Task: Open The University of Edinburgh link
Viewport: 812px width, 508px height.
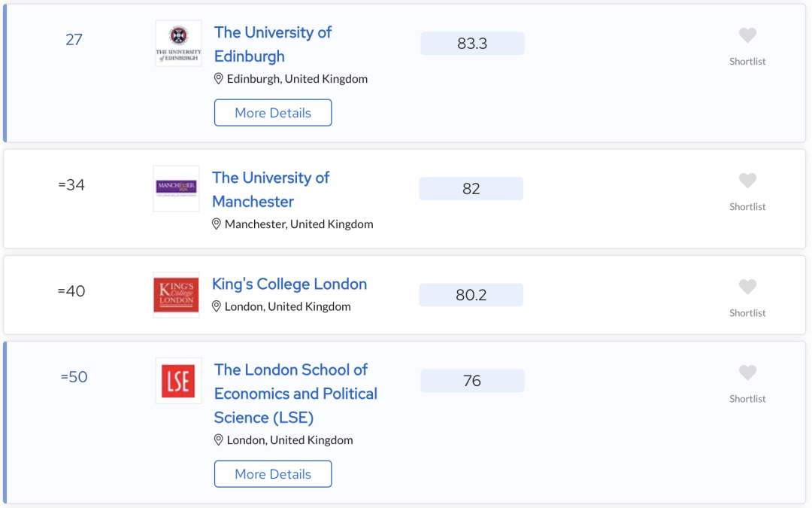Action: (x=273, y=44)
